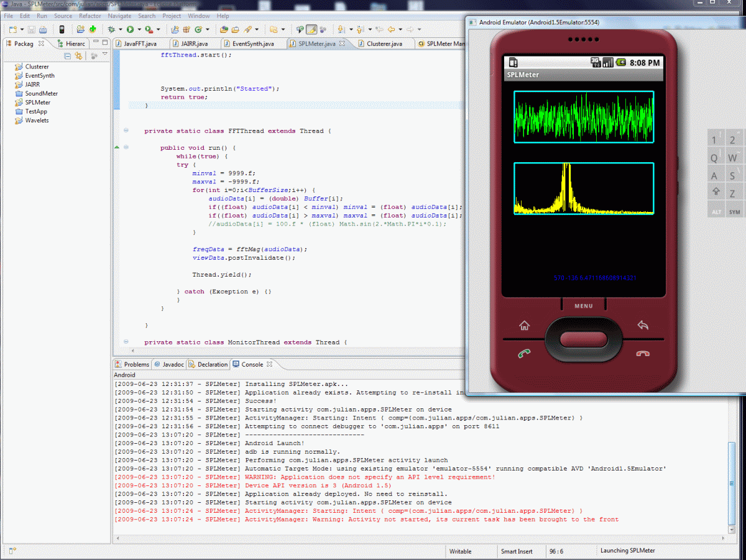Click Collapse All icon in Package Explorer
The image size is (746, 560).
click(x=68, y=56)
